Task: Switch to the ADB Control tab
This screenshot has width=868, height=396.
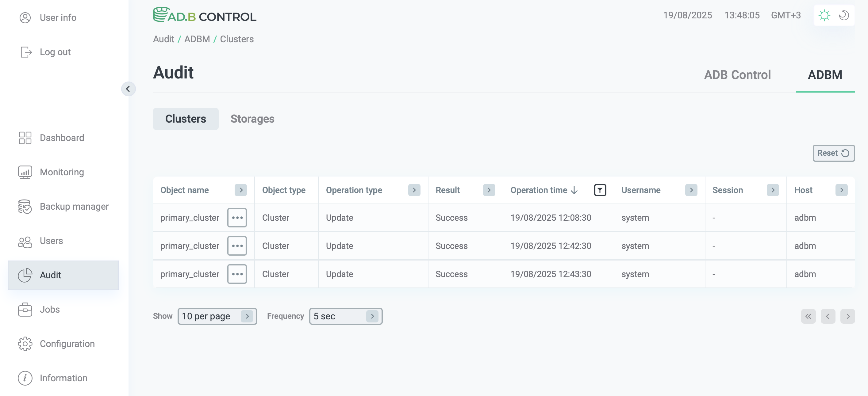Action: point(737,75)
